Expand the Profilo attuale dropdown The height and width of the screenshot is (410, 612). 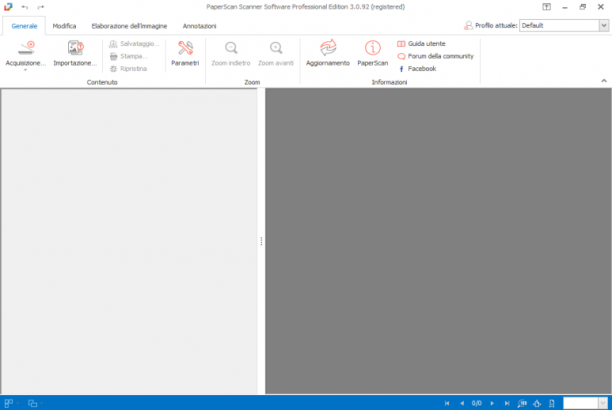tap(604, 25)
